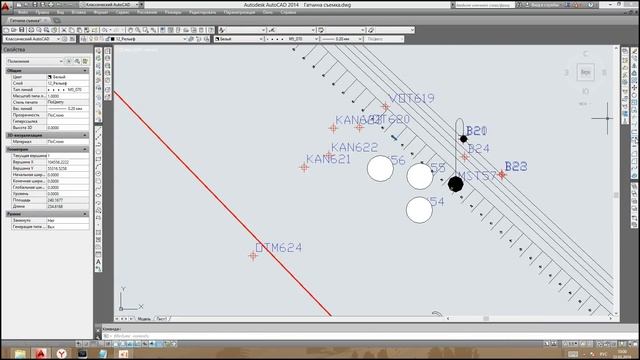Image resolution: width=640 pixels, height=360 pixels.
Task: Click Select Objects icon in the Properties panel
Action: point(77,61)
